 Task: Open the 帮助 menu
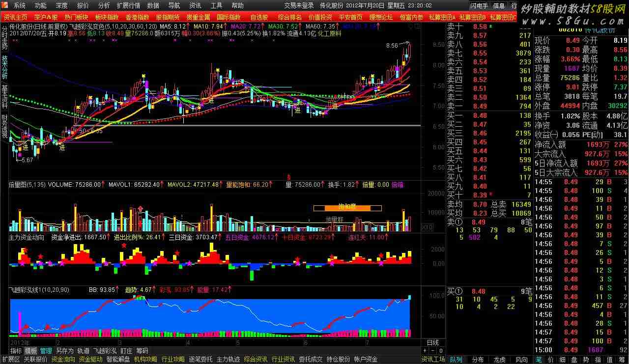coord(237,5)
